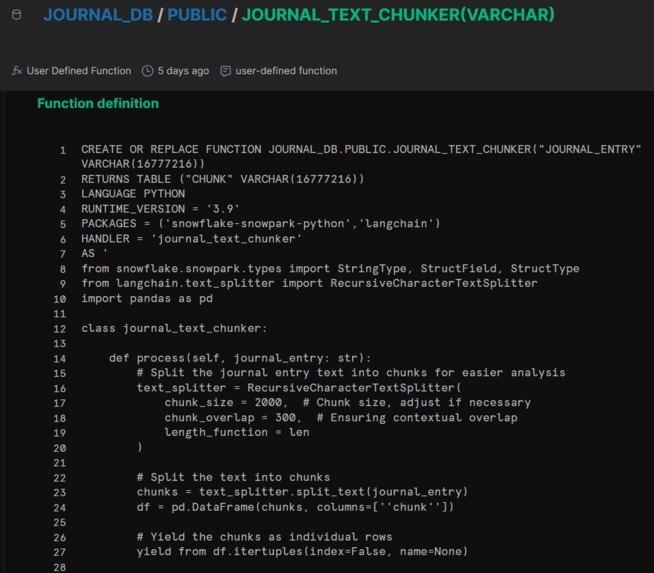Click the 'from snowflake.snowpark.types import' line

(x=330, y=269)
